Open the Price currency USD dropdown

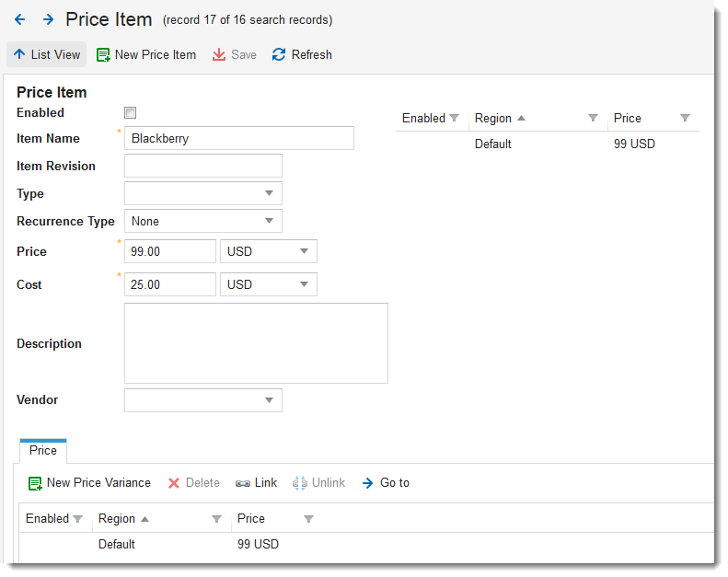pyautogui.click(x=304, y=251)
